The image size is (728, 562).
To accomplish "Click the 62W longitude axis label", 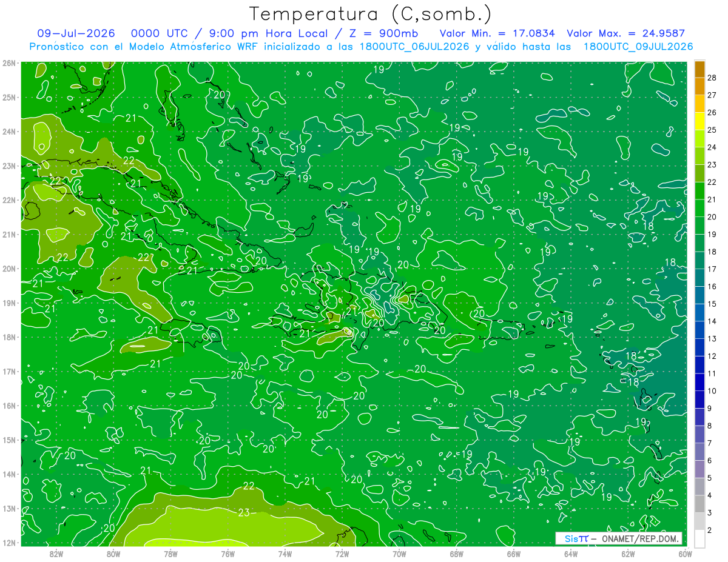I will coord(628,554).
